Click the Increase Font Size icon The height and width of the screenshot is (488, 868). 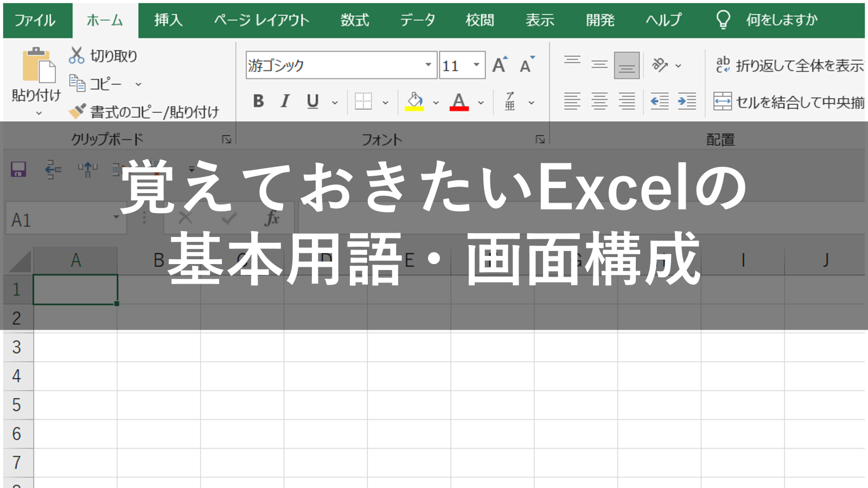click(x=499, y=65)
